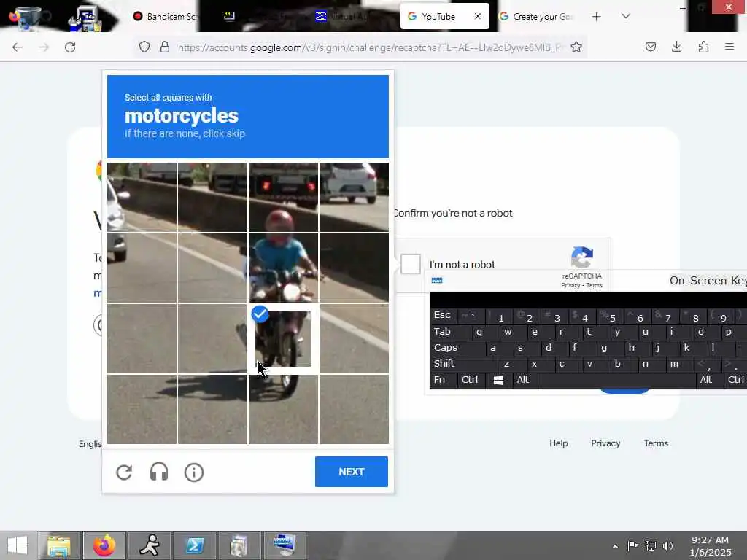Viewport: 747px width, 560px height.
Task: Switch to the Virtual A... tab
Action: click(x=343, y=17)
